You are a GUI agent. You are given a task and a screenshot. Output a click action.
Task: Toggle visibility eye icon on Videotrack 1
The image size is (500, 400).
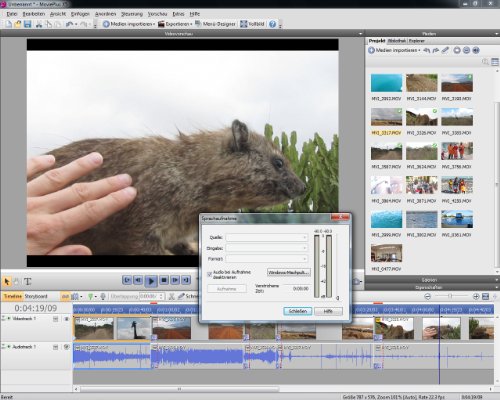(66, 319)
